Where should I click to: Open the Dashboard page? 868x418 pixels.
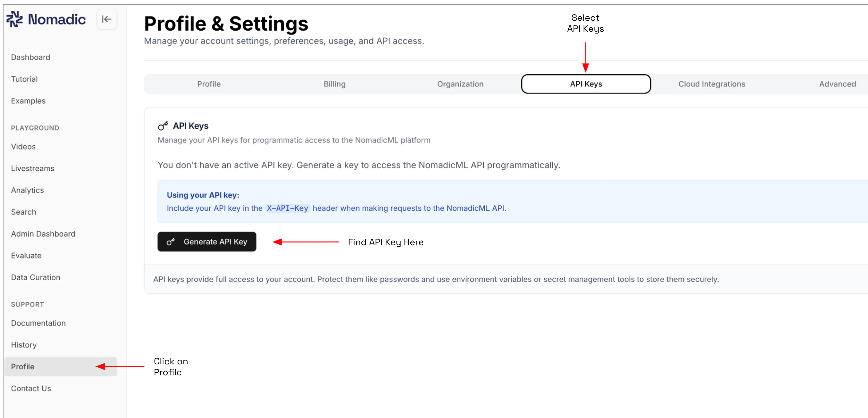coord(31,57)
